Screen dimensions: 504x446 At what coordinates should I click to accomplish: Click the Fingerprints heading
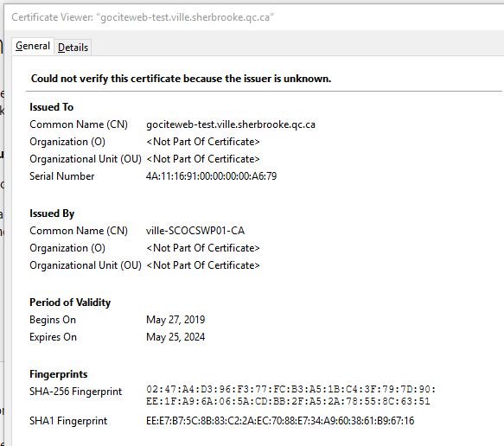tap(59, 374)
